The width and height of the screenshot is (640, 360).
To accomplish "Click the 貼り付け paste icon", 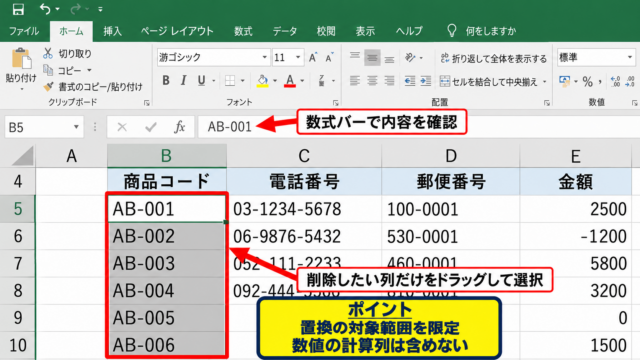I will point(21,59).
